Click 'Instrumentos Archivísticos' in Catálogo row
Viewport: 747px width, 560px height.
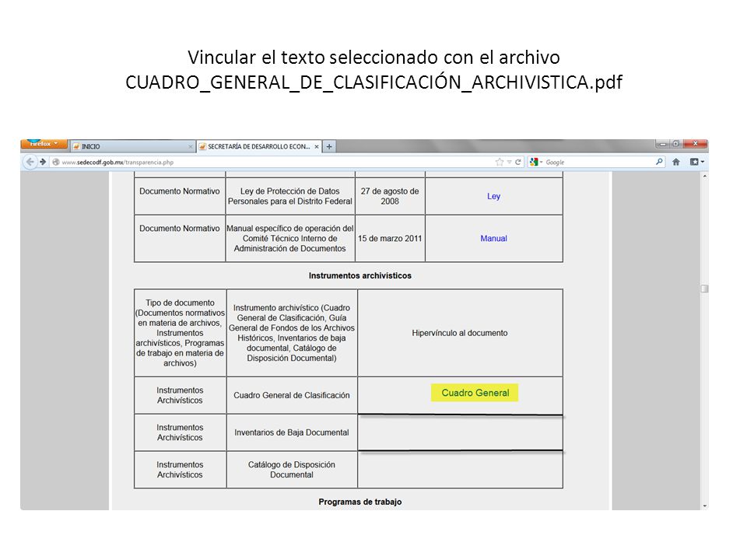click(180, 470)
